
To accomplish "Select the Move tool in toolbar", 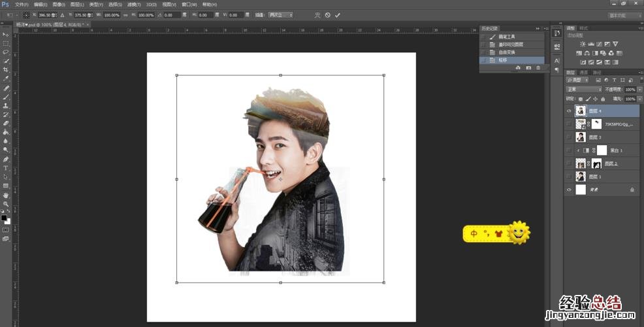I will point(6,34).
